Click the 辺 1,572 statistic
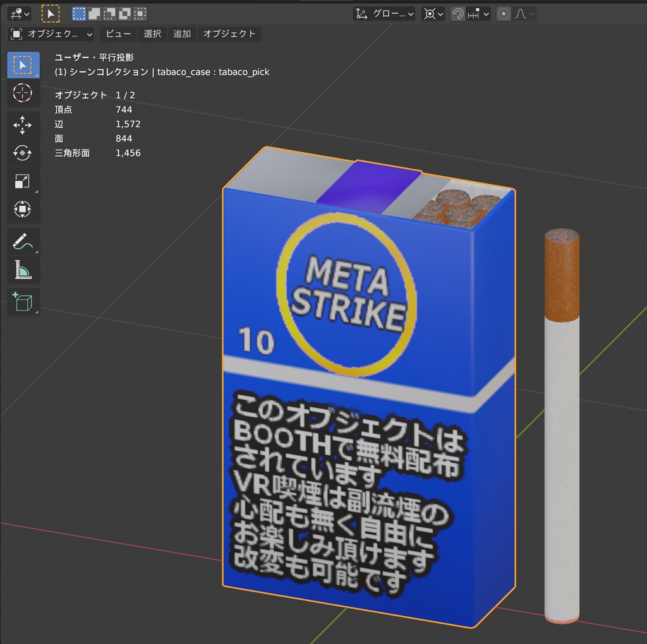647x644 pixels. point(98,124)
